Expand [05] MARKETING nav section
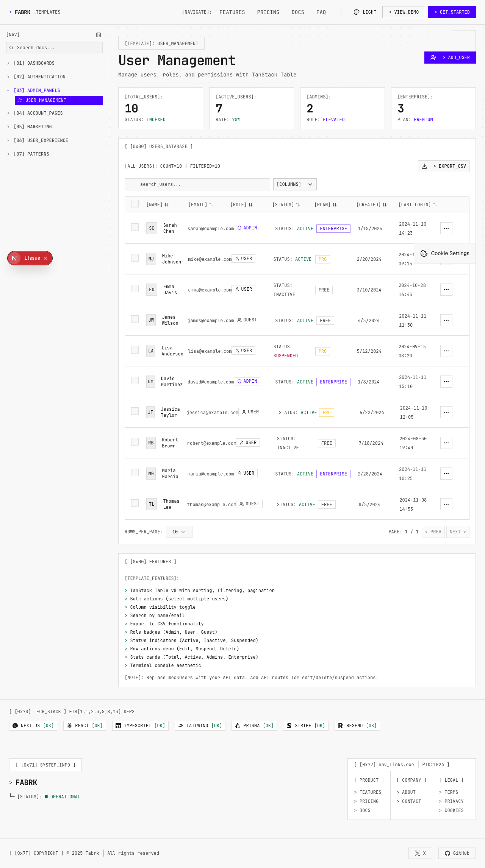The image size is (485, 868). [x=55, y=127]
